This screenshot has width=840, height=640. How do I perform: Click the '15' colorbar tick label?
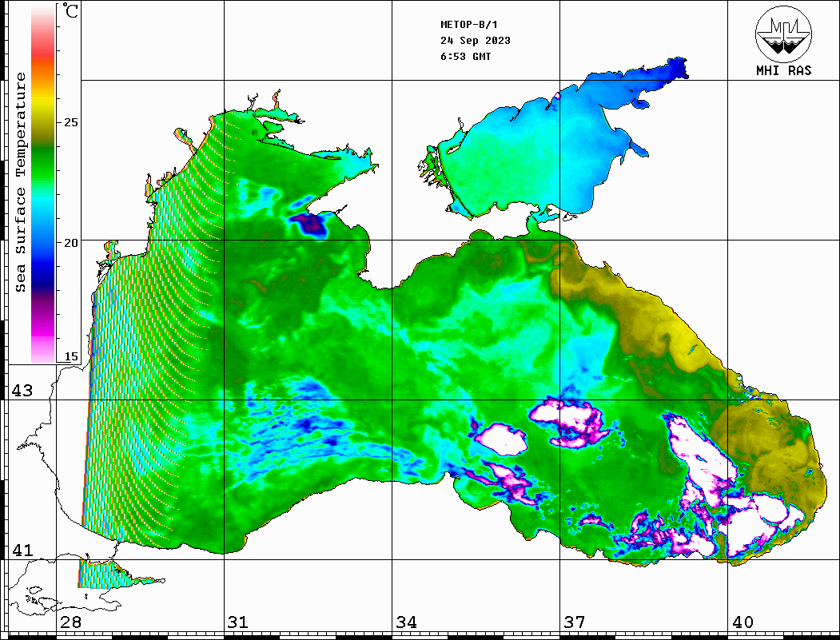70,356
